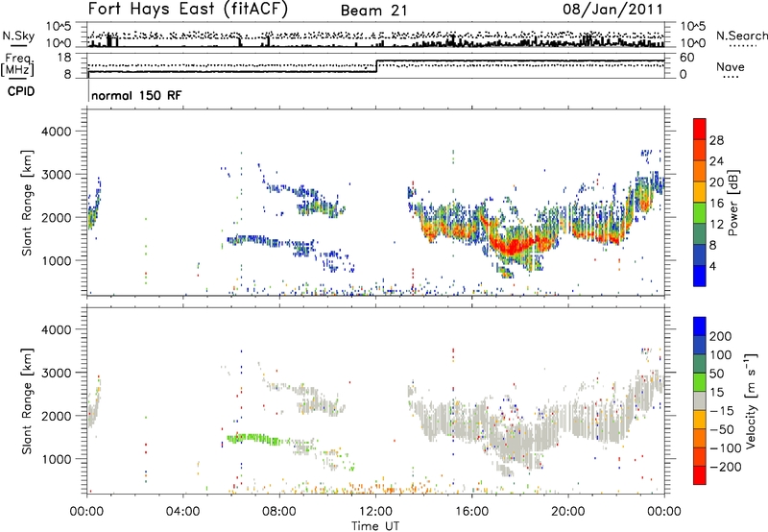The image size is (768, 532).
Task: Click the '16' tick label on the power scale
Action: tap(716, 204)
